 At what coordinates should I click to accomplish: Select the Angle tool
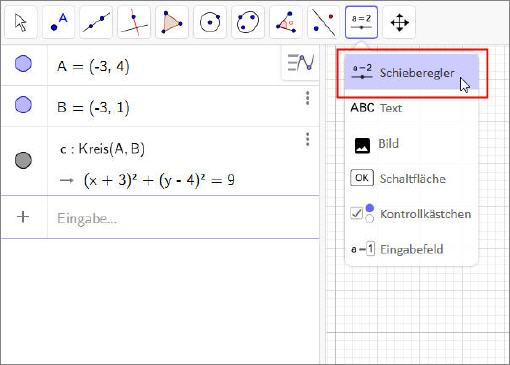286,23
